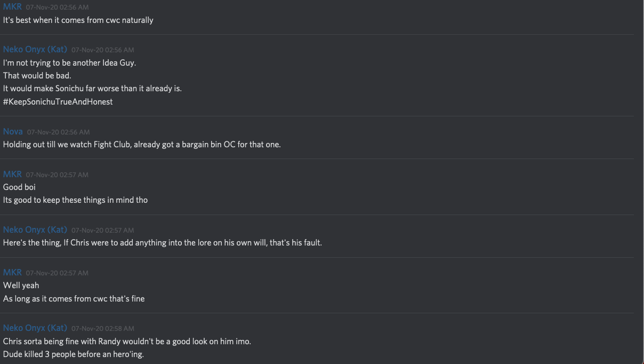
Task: Click the timestamp next to Nova
Action: [x=58, y=132]
